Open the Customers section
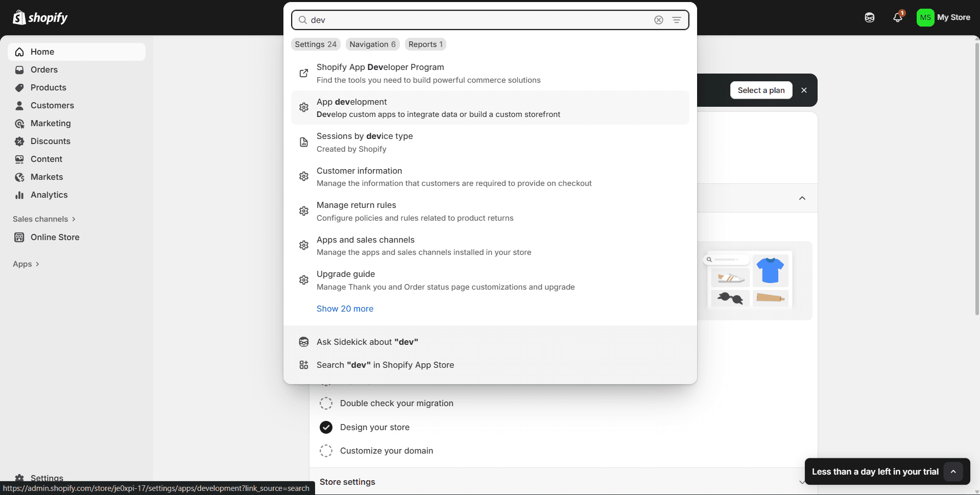The image size is (980, 495). [77, 105]
